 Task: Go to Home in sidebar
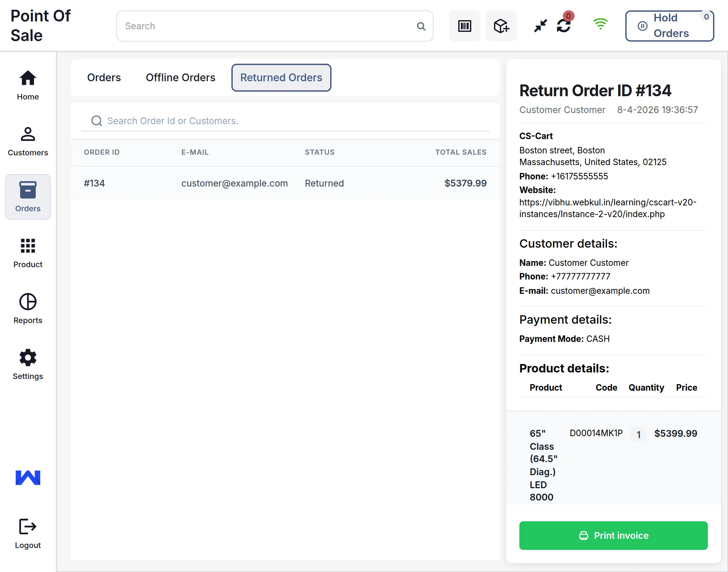(28, 85)
